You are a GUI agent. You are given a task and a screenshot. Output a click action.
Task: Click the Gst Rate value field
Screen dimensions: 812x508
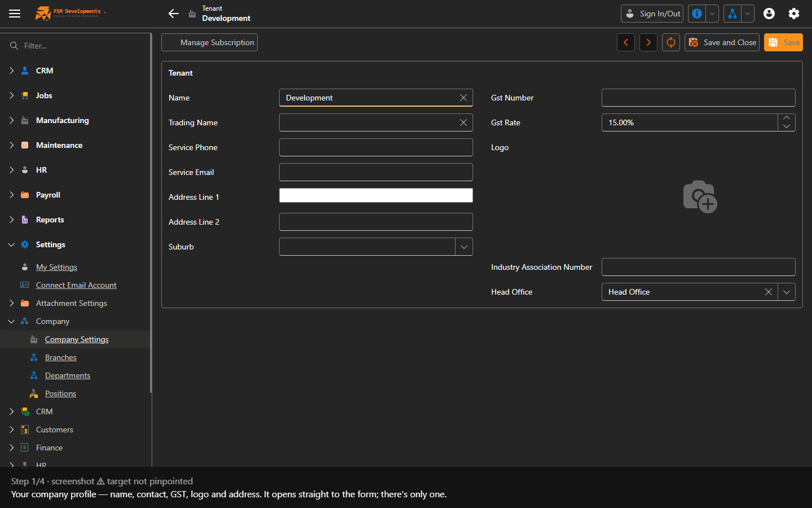click(x=690, y=122)
